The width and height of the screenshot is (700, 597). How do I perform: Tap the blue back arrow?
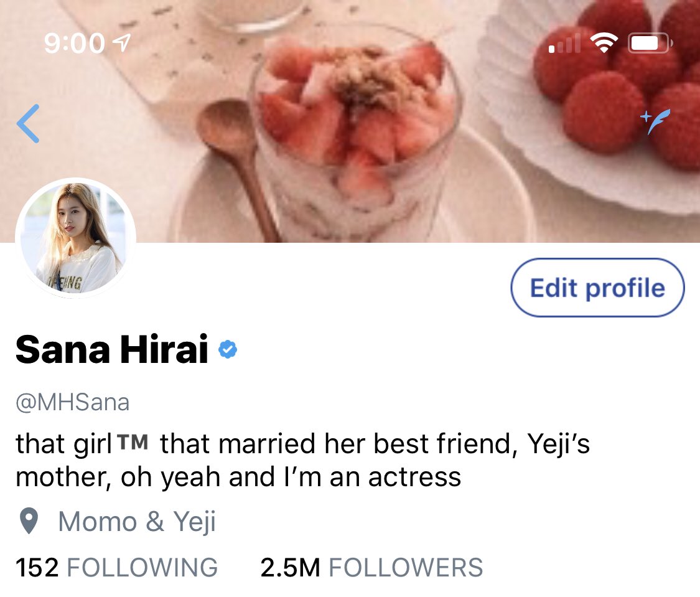(x=28, y=124)
